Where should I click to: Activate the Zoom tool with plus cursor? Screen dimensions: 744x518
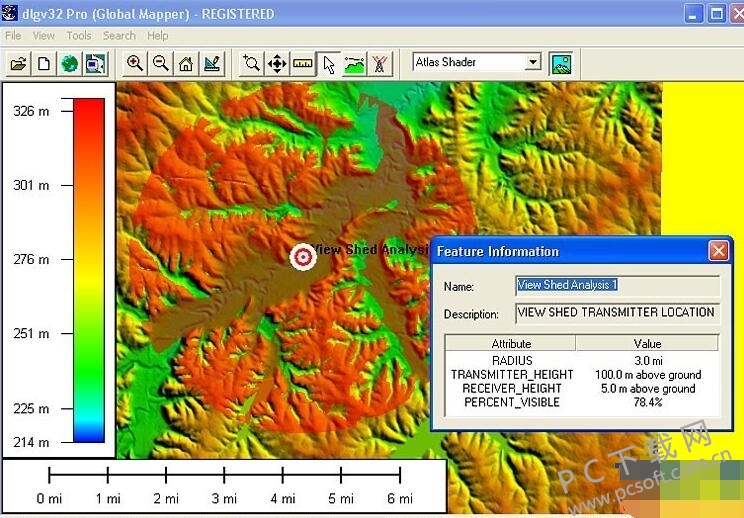(251, 64)
